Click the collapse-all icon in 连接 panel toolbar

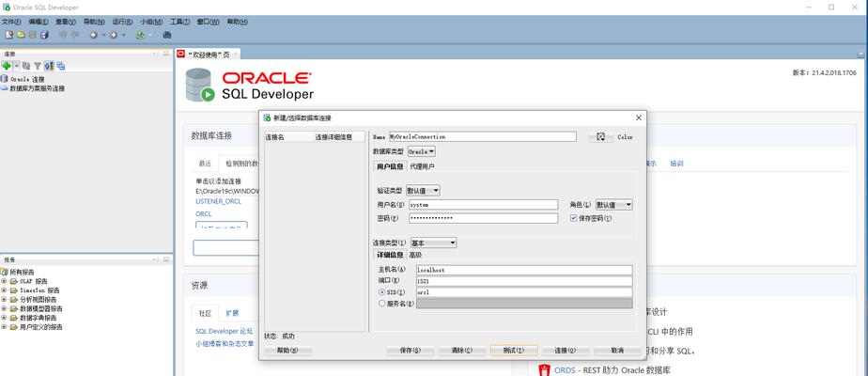(61, 66)
